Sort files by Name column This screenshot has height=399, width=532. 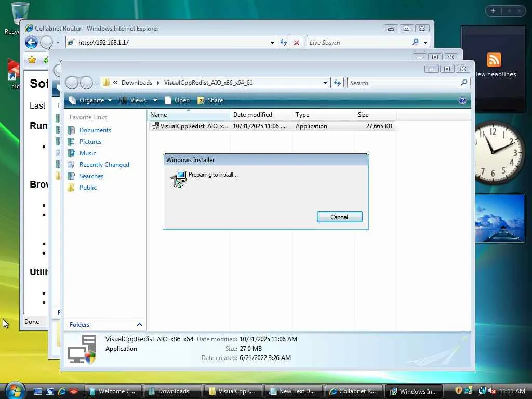[189, 115]
